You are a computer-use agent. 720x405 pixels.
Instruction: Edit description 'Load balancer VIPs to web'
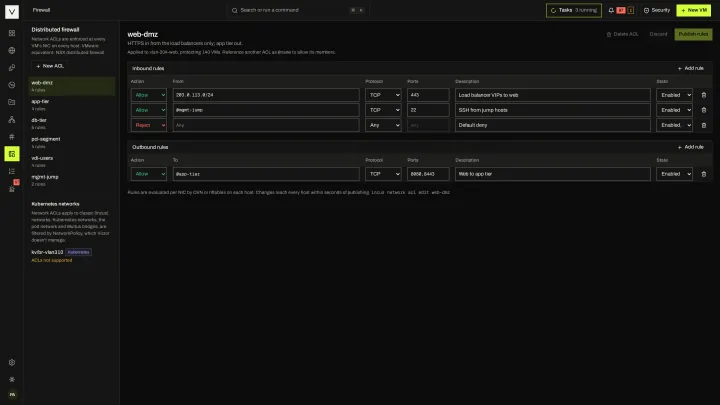click(x=553, y=95)
